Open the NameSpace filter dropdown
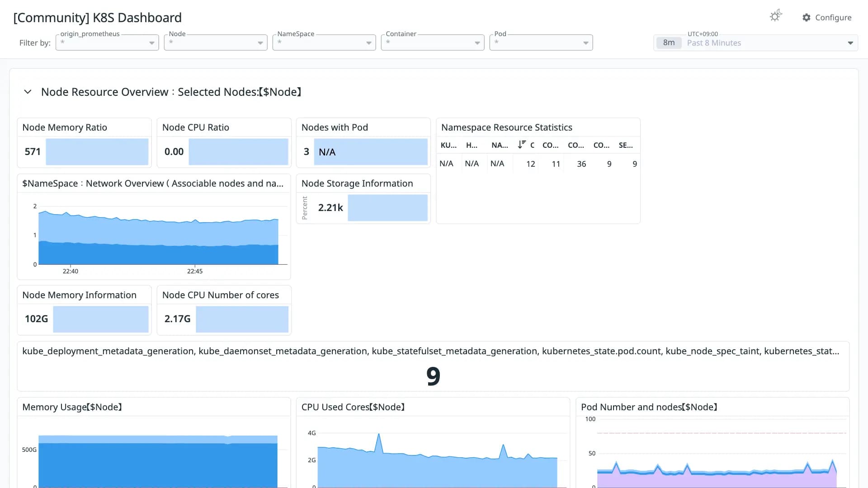The height and width of the screenshot is (488, 868). pyautogui.click(x=324, y=42)
